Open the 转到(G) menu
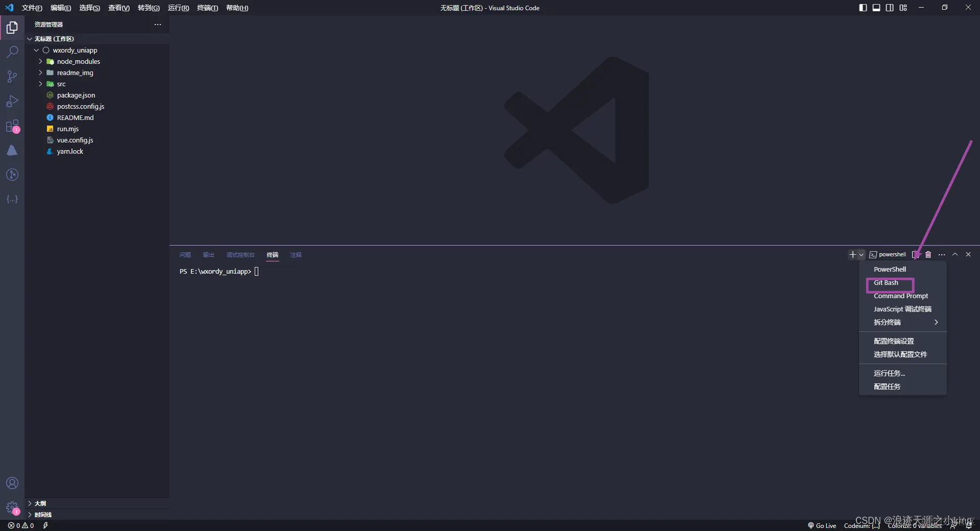 pyautogui.click(x=149, y=8)
